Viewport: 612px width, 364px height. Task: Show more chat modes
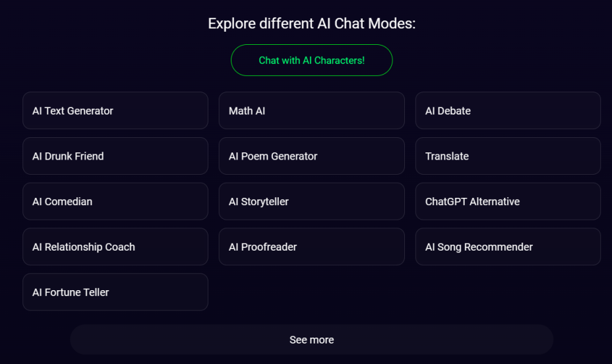311,340
